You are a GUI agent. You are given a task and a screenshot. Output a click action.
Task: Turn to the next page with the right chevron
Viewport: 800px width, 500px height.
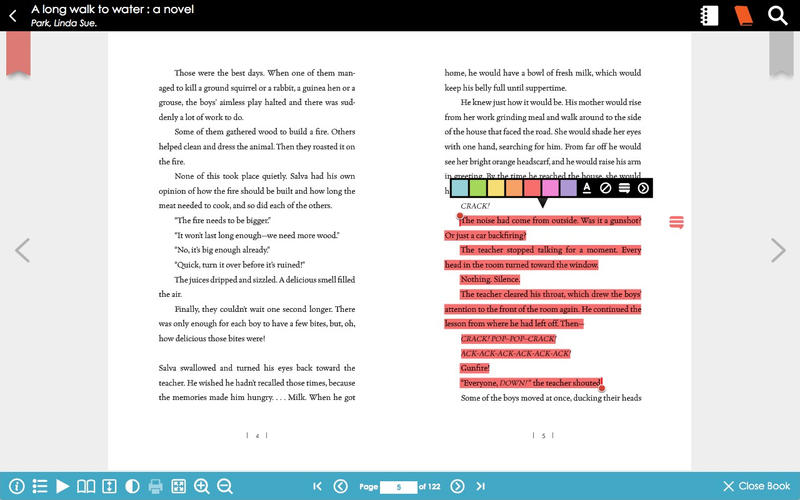[x=778, y=250]
